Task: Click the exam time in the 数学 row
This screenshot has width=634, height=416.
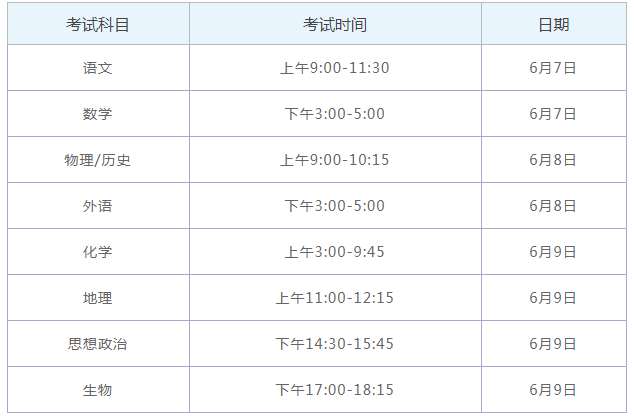Action: tap(334, 114)
